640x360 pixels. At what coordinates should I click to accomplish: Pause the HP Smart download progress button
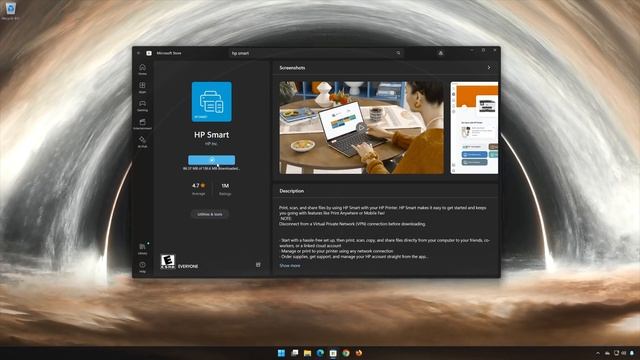(211, 160)
